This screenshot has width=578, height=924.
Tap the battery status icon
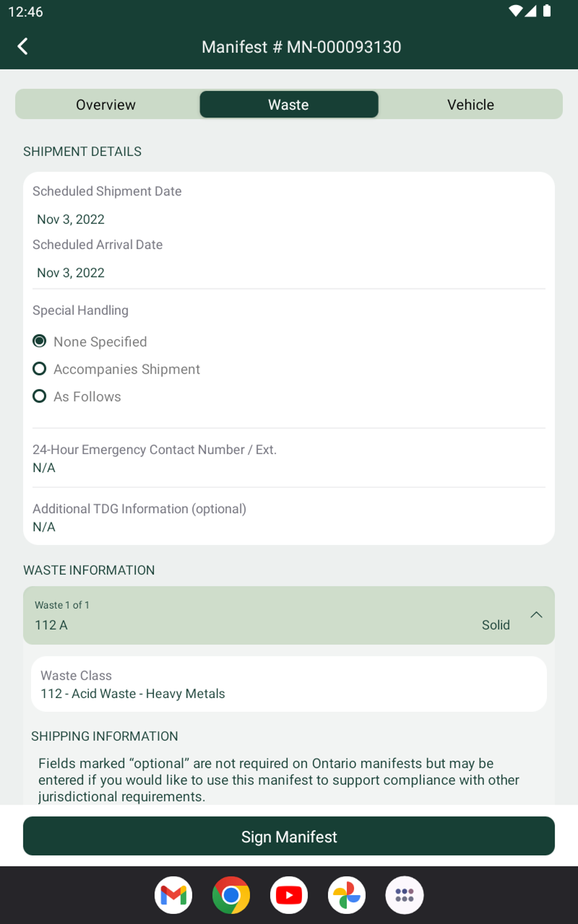coord(547,11)
